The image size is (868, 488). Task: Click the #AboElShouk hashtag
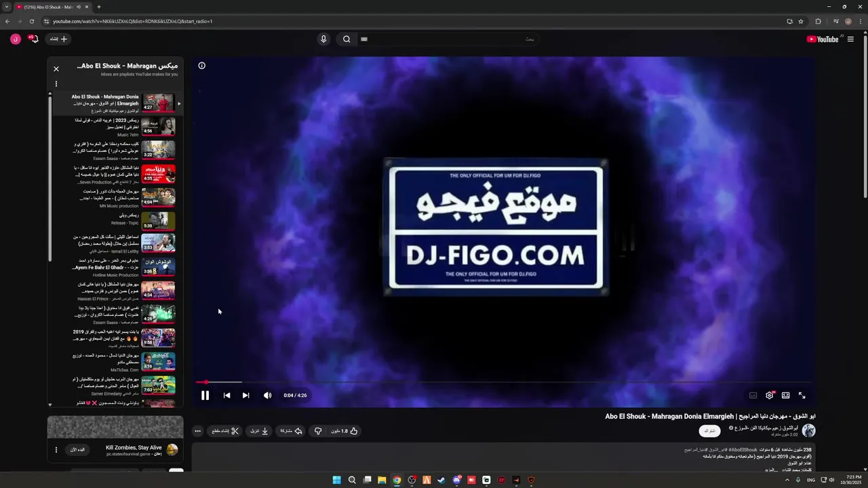(x=743, y=450)
